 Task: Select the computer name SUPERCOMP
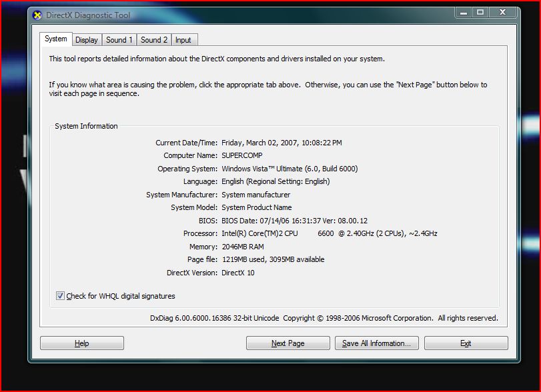[x=242, y=155]
